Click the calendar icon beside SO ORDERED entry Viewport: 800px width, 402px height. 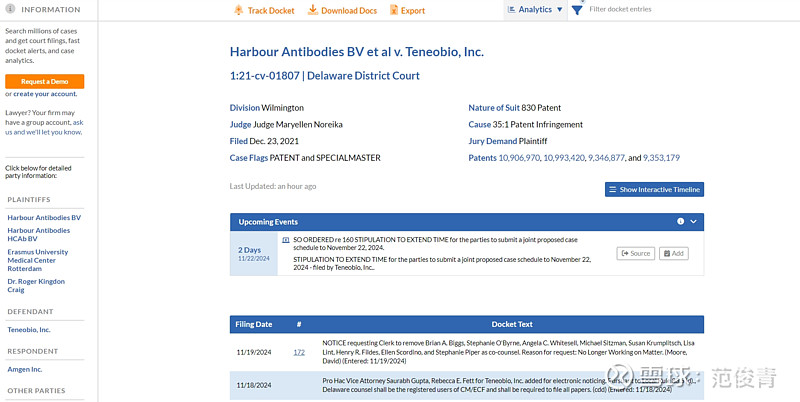[286, 240]
